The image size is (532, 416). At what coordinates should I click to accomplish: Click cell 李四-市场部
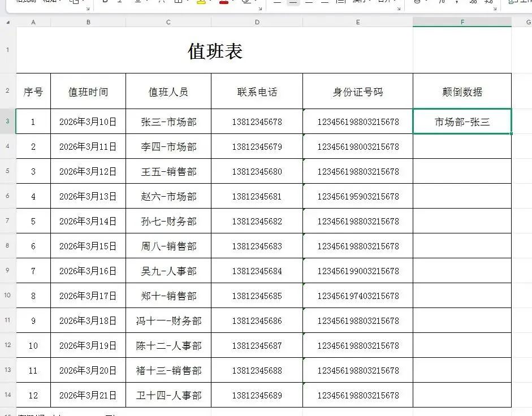[168, 146]
